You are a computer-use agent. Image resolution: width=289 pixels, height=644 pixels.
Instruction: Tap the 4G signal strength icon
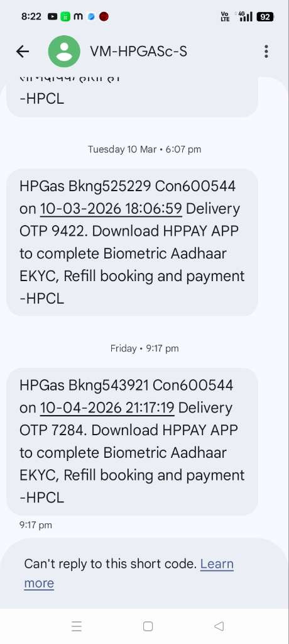[x=245, y=16]
